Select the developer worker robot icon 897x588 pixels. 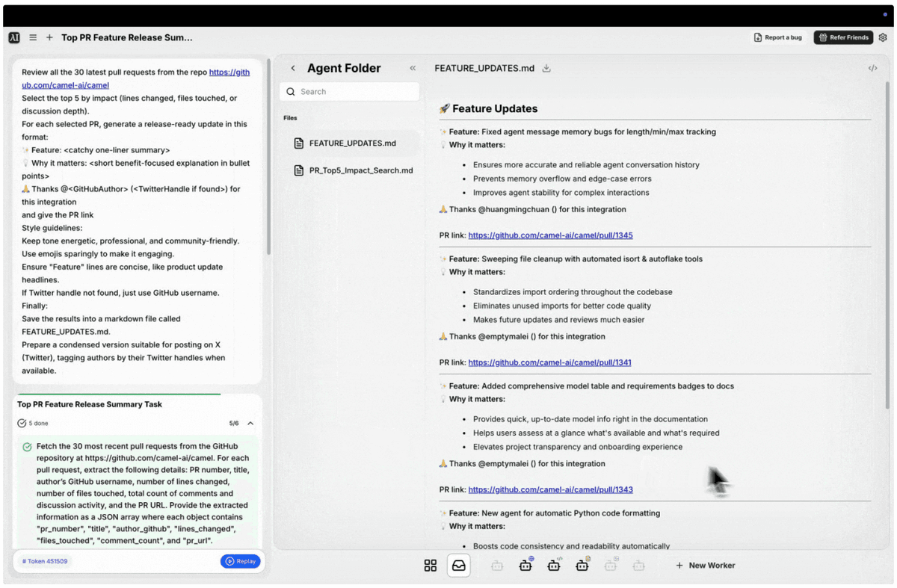(554, 566)
